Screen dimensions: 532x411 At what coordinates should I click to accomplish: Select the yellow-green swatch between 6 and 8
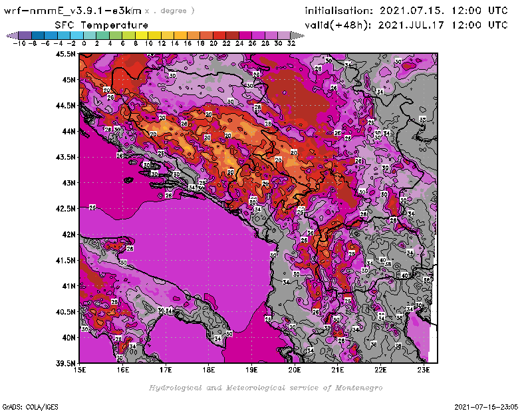tap(128, 35)
